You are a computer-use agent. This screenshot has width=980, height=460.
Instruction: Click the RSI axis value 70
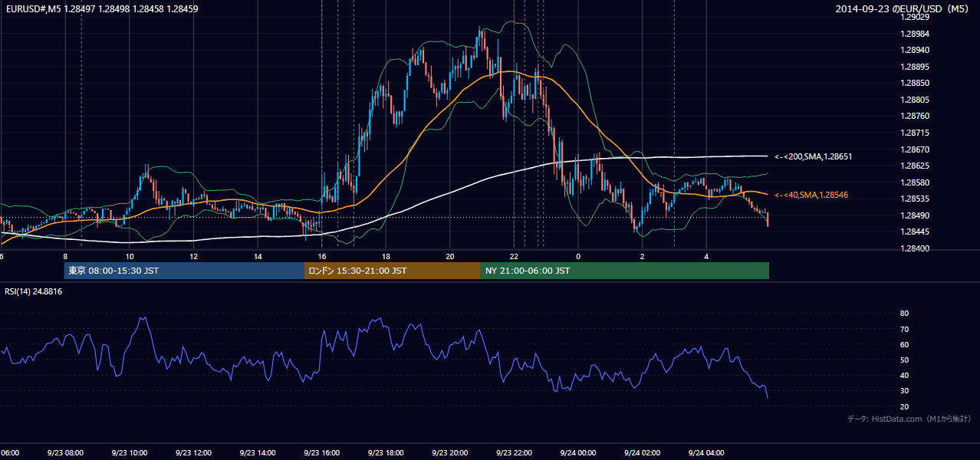904,329
